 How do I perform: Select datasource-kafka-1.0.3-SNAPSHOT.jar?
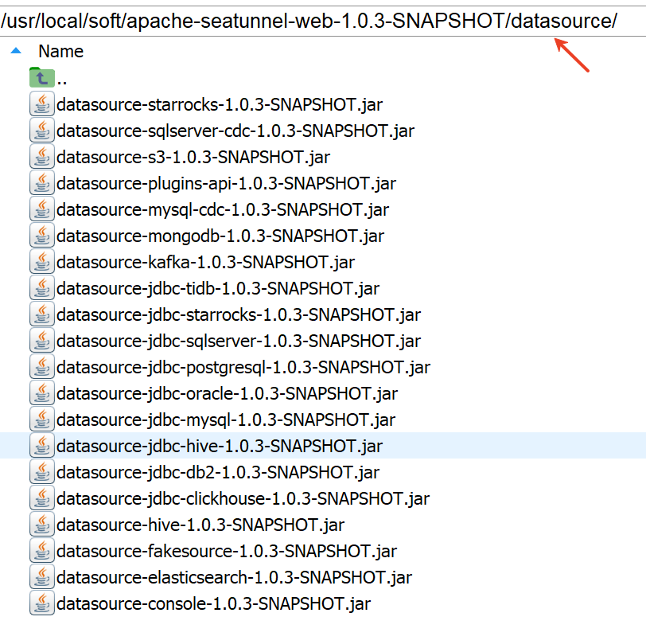(205, 263)
